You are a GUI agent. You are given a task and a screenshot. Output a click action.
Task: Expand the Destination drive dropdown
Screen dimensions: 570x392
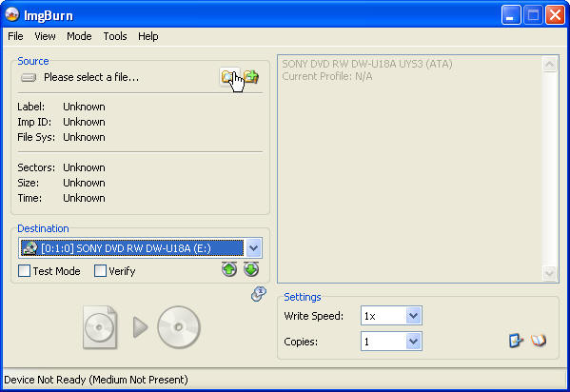253,248
